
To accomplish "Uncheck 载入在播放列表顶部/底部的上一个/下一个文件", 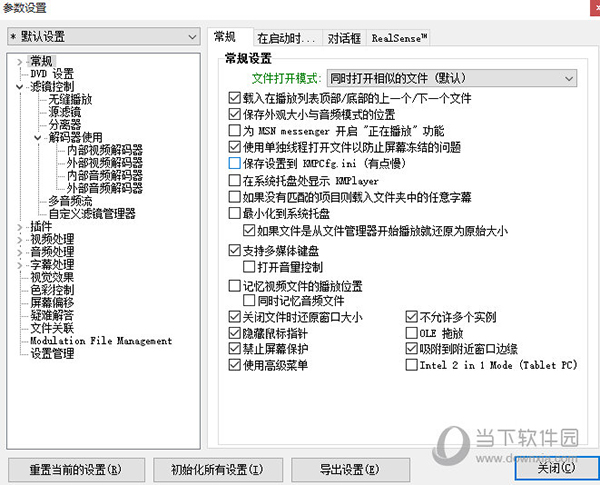I will pyautogui.click(x=234, y=98).
